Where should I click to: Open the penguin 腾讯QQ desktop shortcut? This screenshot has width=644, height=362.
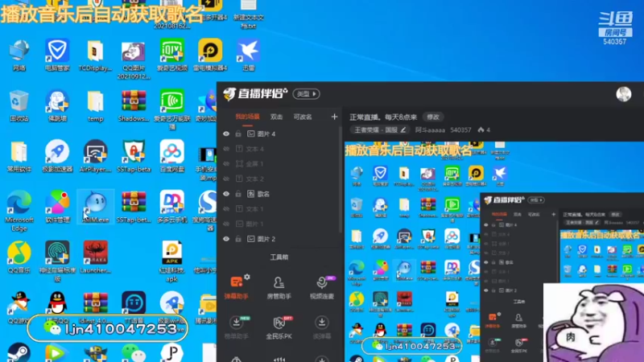(57, 308)
